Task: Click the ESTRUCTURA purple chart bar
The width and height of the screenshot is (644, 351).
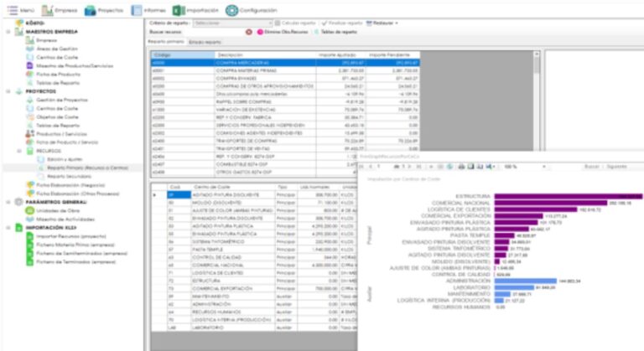Action: coord(569,196)
